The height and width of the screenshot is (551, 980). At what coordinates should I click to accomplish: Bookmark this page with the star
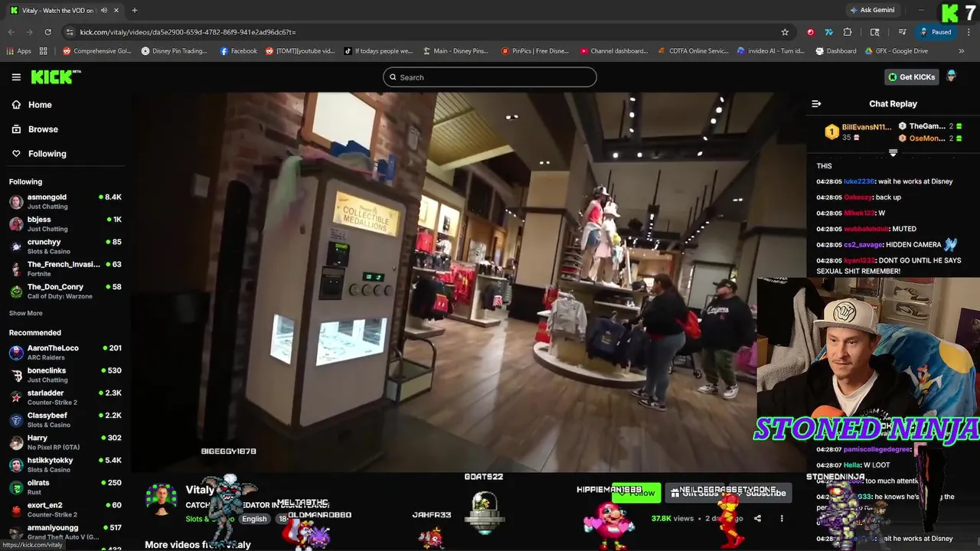click(785, 32)
